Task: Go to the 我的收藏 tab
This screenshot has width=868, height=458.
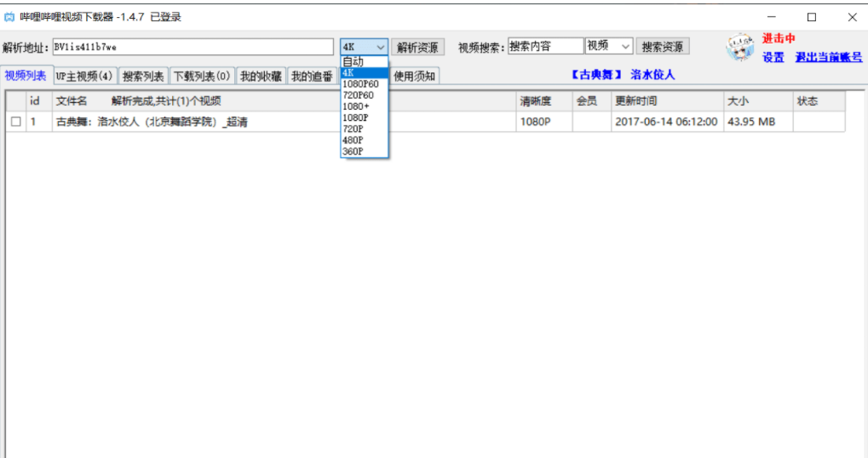Action: (261, 77)
